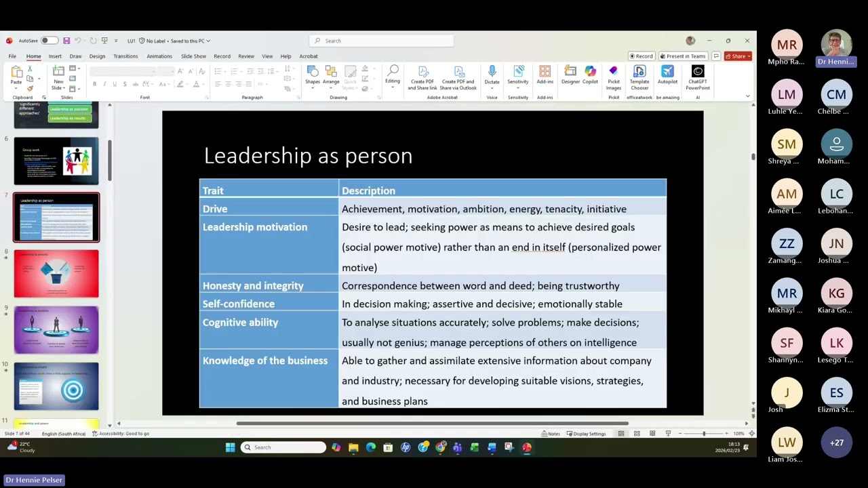Click Present in Teams
868x488 pixels.
[683, 56]
